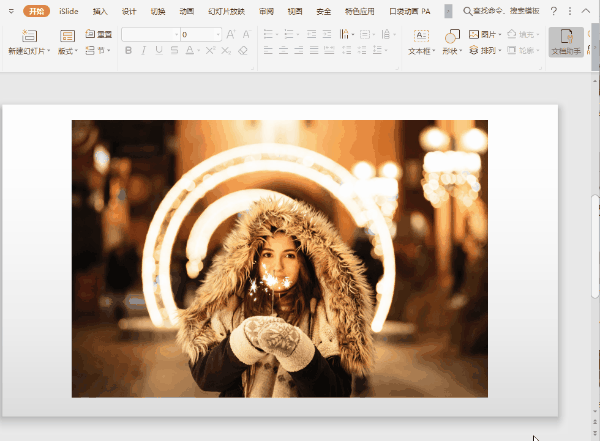Click the decrease indent icon
The height and width of the screenshot is (441, 600).
coord(311,34)
